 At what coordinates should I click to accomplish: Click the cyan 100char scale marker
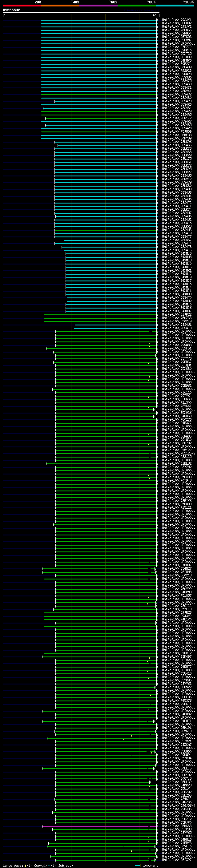click(x=137, y=866)
